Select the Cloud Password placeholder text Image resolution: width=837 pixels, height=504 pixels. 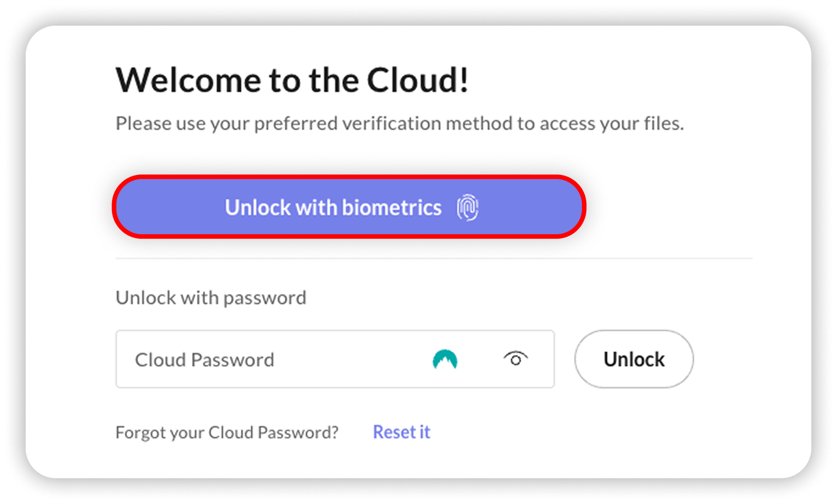(205, 360)
